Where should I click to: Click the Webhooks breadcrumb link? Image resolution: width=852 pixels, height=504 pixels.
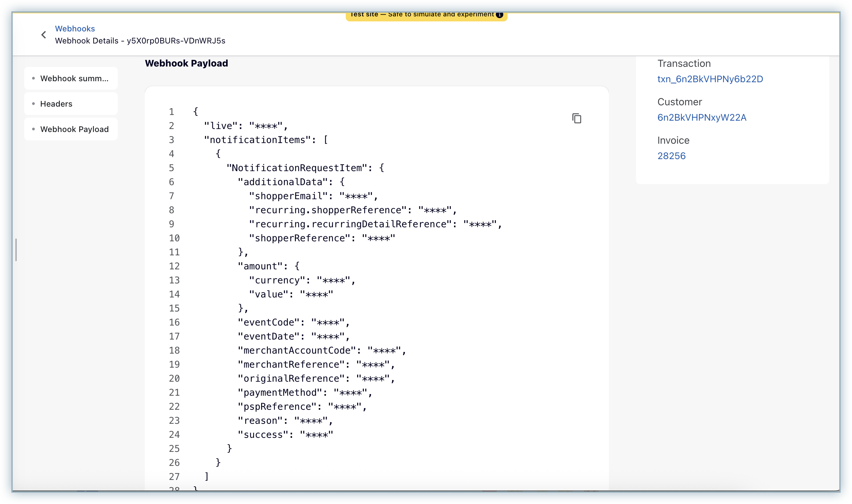pos(75,28)
